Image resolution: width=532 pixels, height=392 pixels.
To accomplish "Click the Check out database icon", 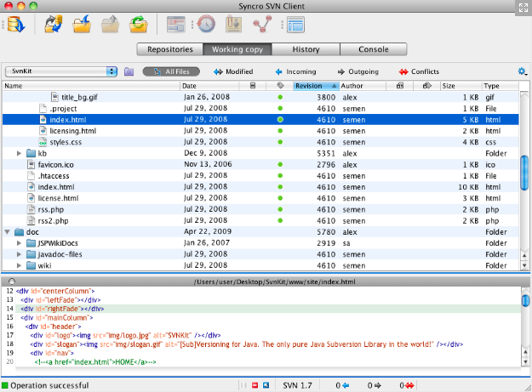I will pos(16,25).
